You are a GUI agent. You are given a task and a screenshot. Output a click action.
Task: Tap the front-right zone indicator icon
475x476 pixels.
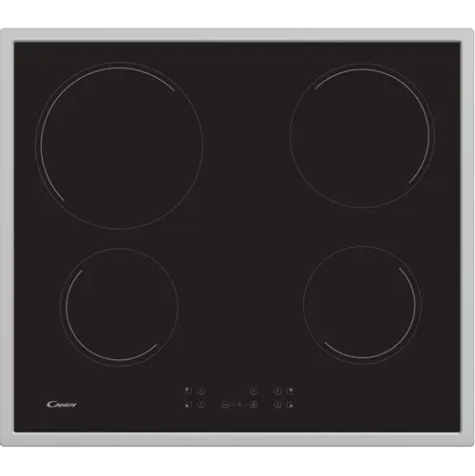[290, 405]
